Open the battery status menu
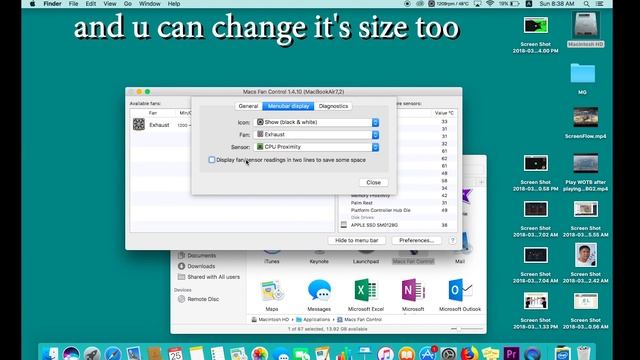Viewport: 640px width, 360px height. [x=509, y=4]
